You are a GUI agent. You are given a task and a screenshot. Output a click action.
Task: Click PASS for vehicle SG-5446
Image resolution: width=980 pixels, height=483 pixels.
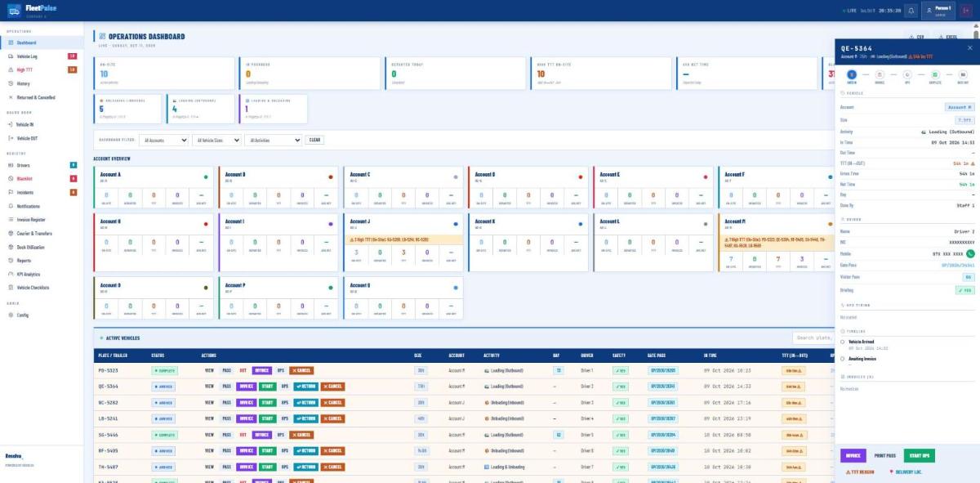[x=227, y=434]
